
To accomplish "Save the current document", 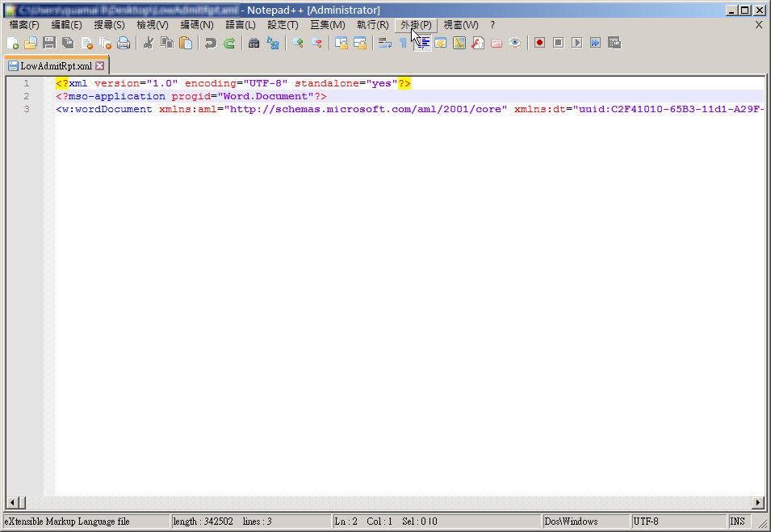I will coord(48,43).
